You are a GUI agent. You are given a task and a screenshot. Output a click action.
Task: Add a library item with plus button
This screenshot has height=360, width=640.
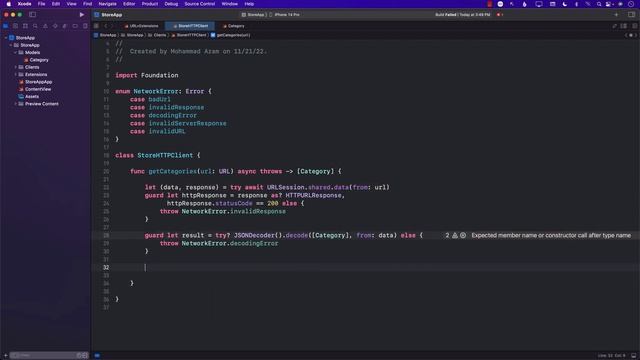[x=616, y=15]
